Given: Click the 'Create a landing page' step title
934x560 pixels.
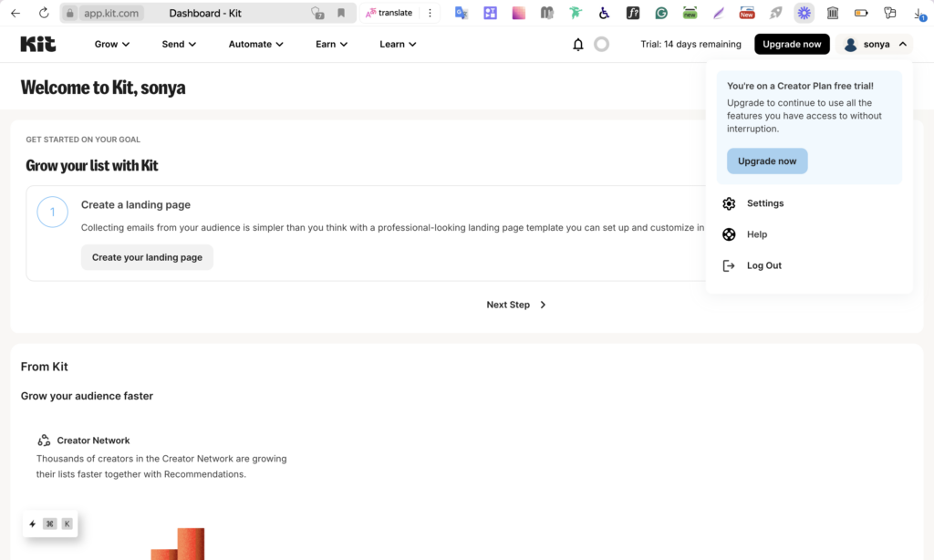Looking at the screenshot, I should 136,204.
